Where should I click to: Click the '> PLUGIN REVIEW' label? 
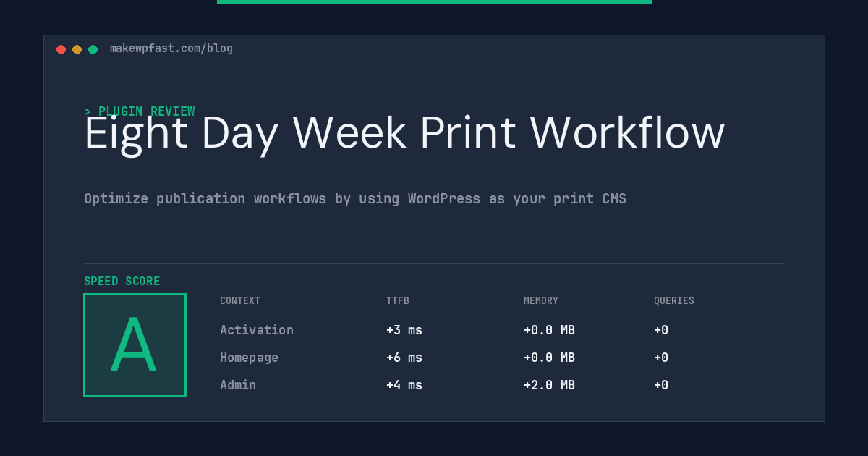140,111
